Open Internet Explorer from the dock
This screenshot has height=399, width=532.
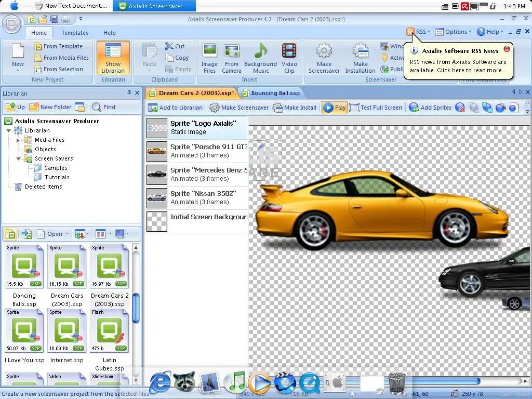click(160, 383)
